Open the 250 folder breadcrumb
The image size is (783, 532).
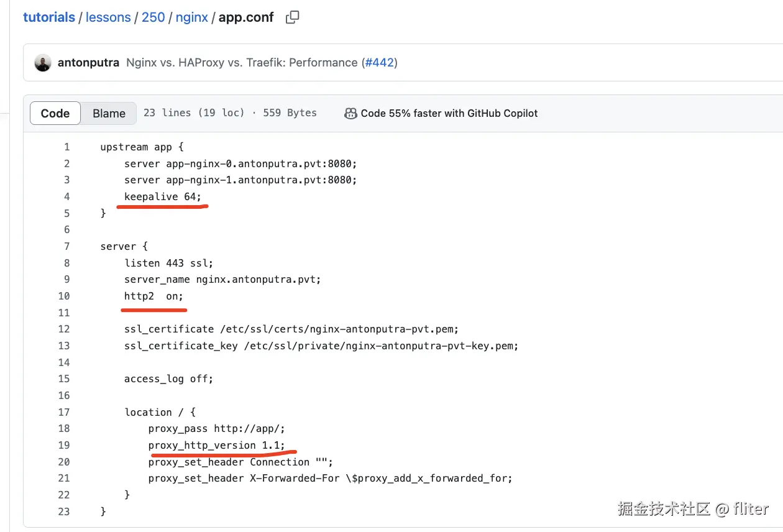click(153, 17)
